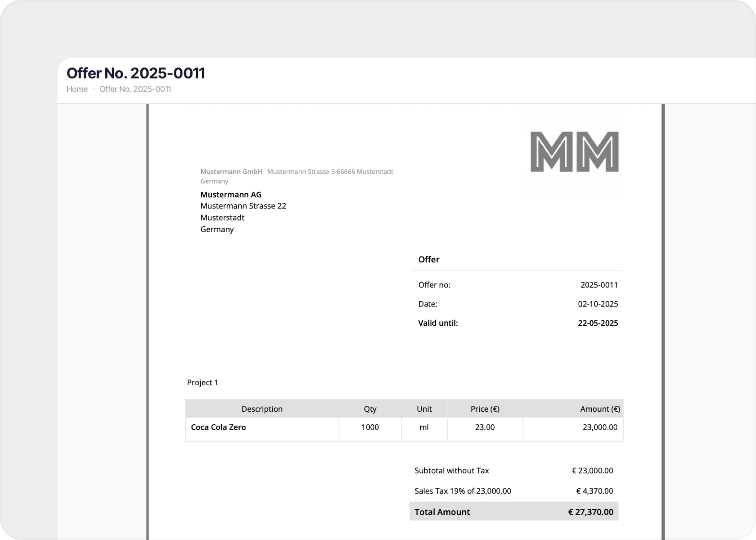Screen dimensions: 756x540
Task: Click the Total Amount row
Action: (514, 512)
